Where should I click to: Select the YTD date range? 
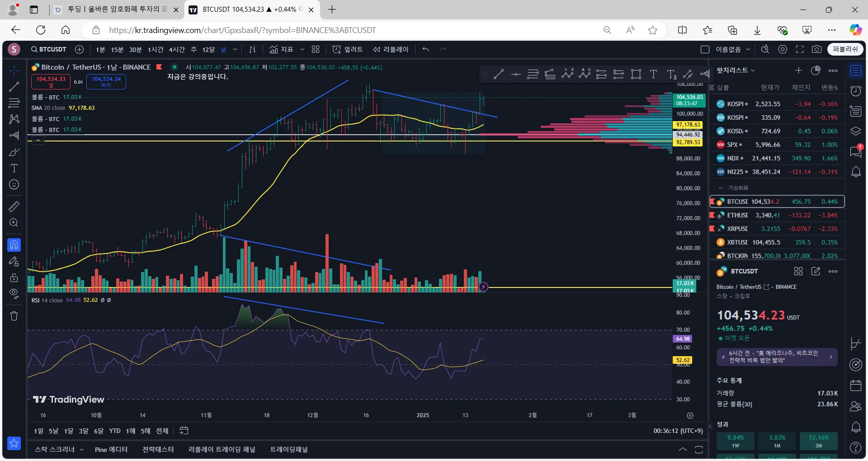click(x=115, y=431)
